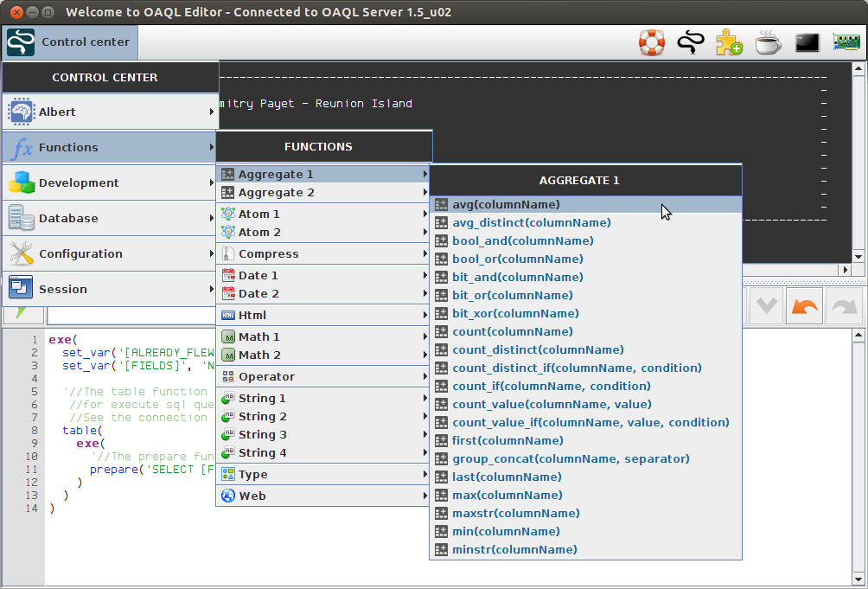Expand the Albert submenu
Image resolution: width=868 pixels, height=589 pixels.
coord(110,112)
